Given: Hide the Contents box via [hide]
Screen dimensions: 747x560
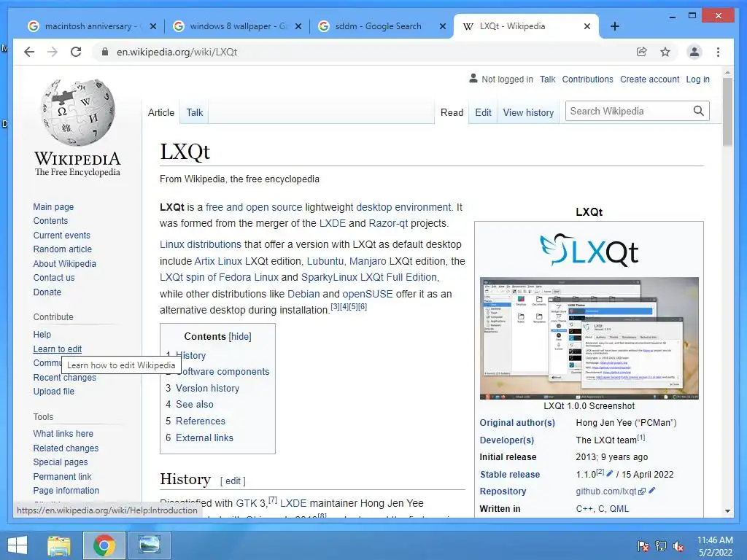Looking at the screenshot, I should point(239,336).
